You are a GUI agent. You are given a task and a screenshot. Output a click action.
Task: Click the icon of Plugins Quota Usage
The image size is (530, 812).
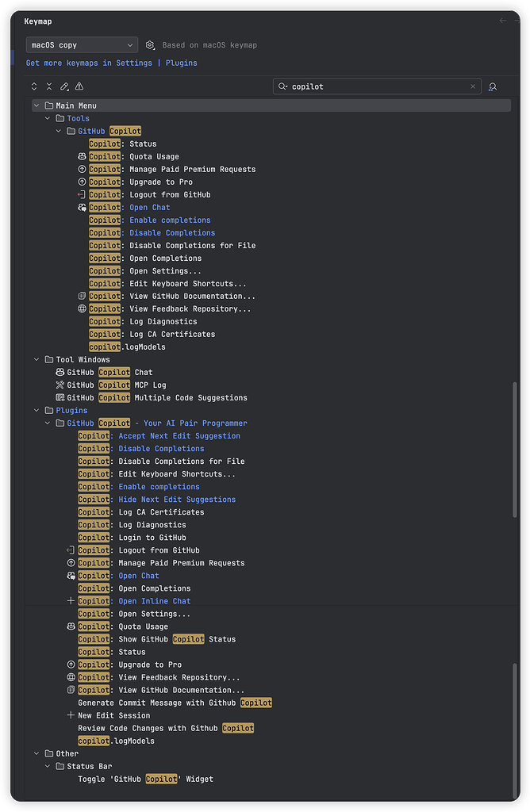pos(71,626)
